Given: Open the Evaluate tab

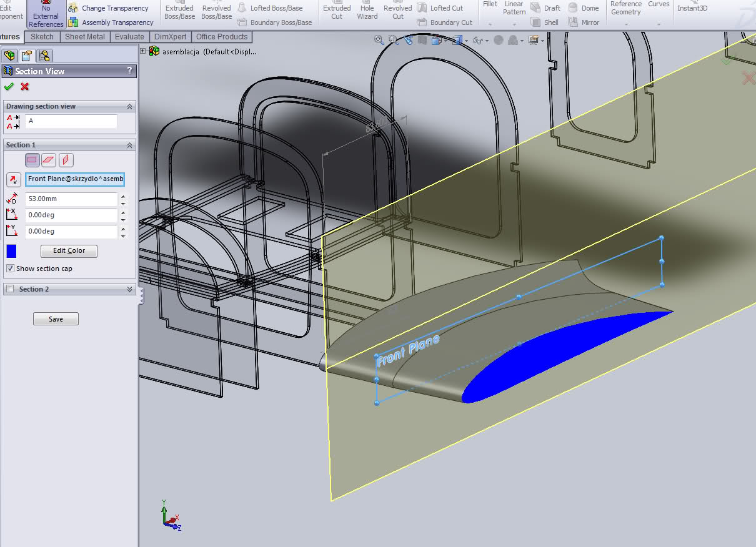Looking at the screenshot, I should (129, 37).
